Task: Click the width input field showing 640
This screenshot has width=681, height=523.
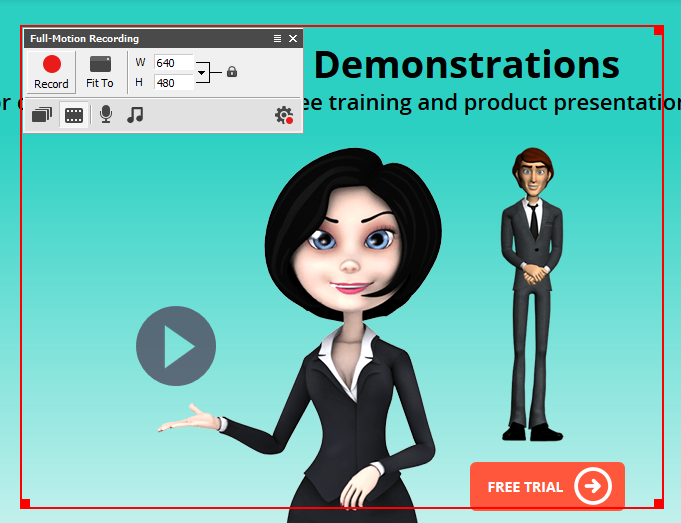Action: coord(172,63)
